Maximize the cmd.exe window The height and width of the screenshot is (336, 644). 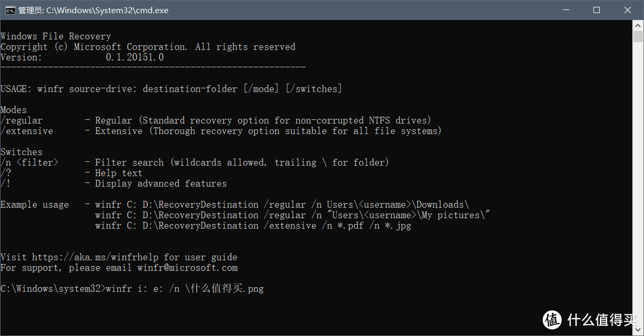pos(597,10)
